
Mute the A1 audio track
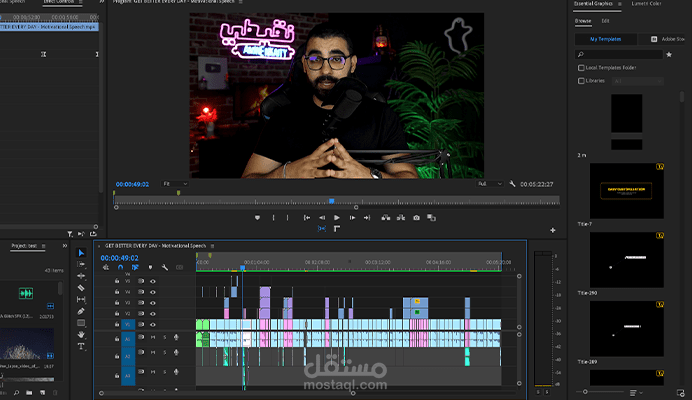click(x=153, y=337)
